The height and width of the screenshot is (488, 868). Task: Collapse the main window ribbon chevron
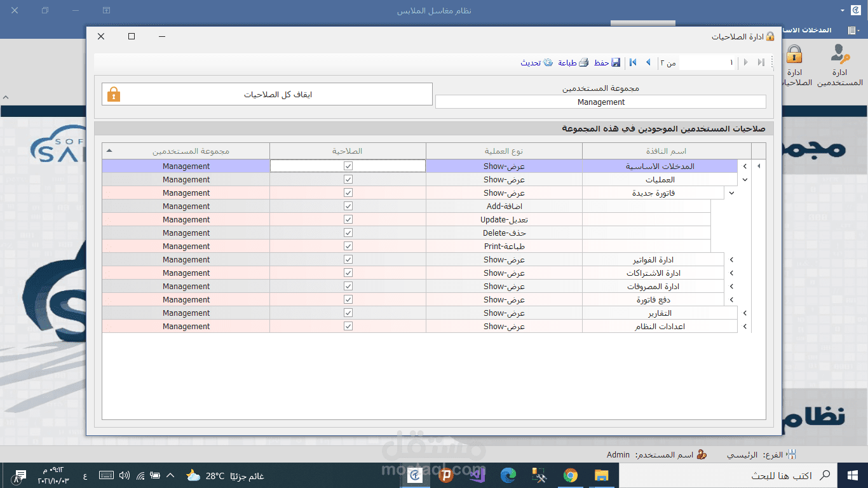pyautogui.click(x=5, y=97)
